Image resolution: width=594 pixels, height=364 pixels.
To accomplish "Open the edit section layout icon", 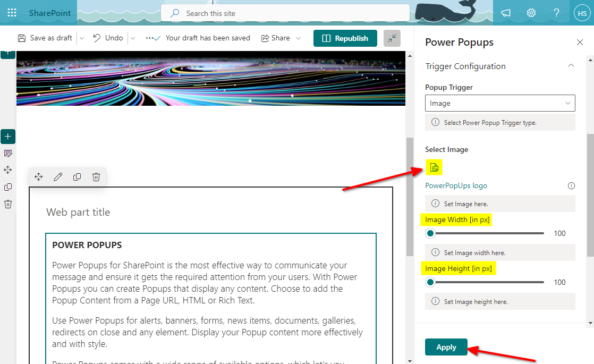I will pos(8,154).
